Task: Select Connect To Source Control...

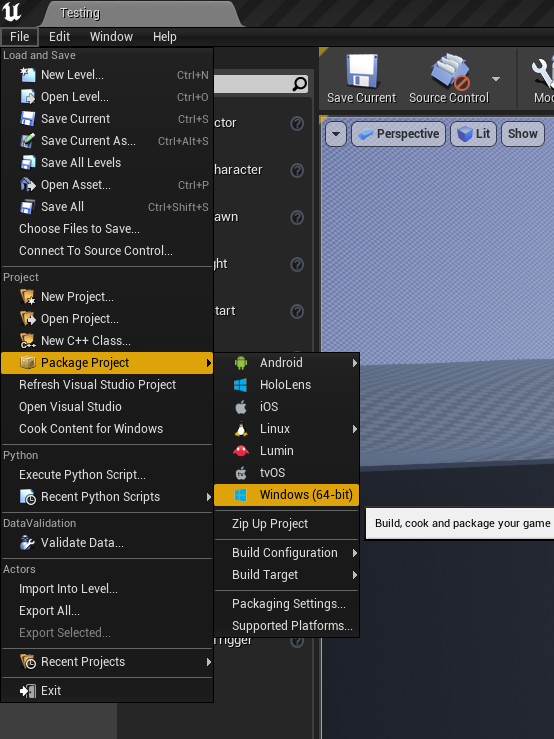Action: click(107, 251)
